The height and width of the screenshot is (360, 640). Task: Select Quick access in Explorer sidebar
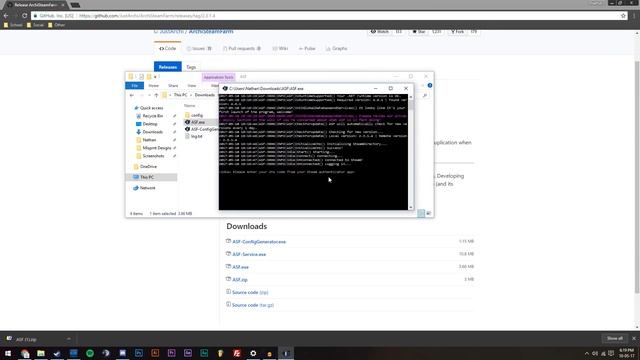click(151, 108)
